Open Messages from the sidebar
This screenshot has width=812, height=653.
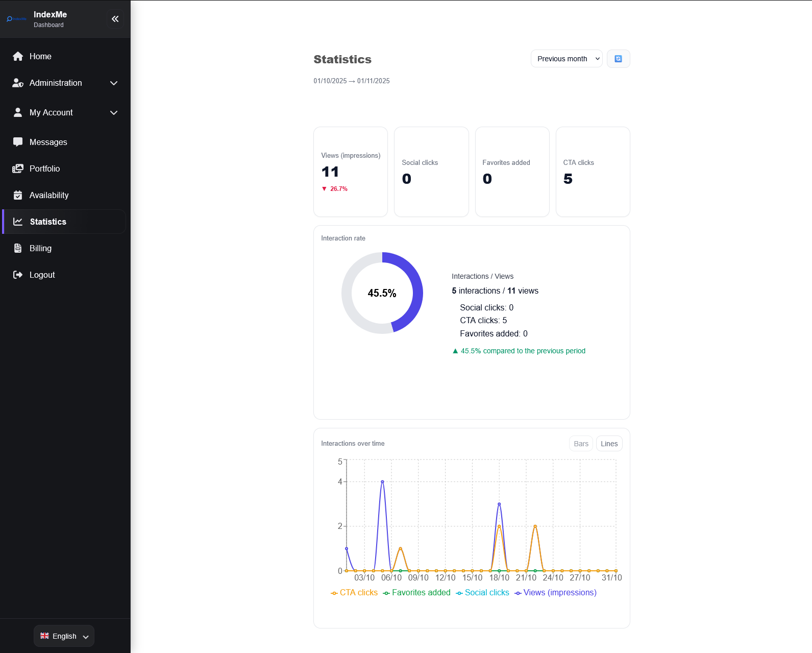point(64,142)
